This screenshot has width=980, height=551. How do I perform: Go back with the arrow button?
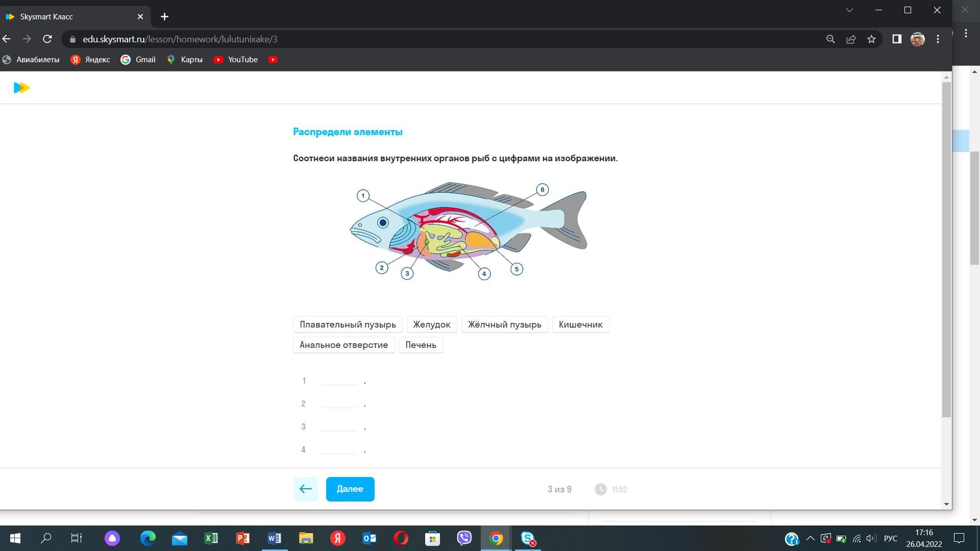point(305,489)
